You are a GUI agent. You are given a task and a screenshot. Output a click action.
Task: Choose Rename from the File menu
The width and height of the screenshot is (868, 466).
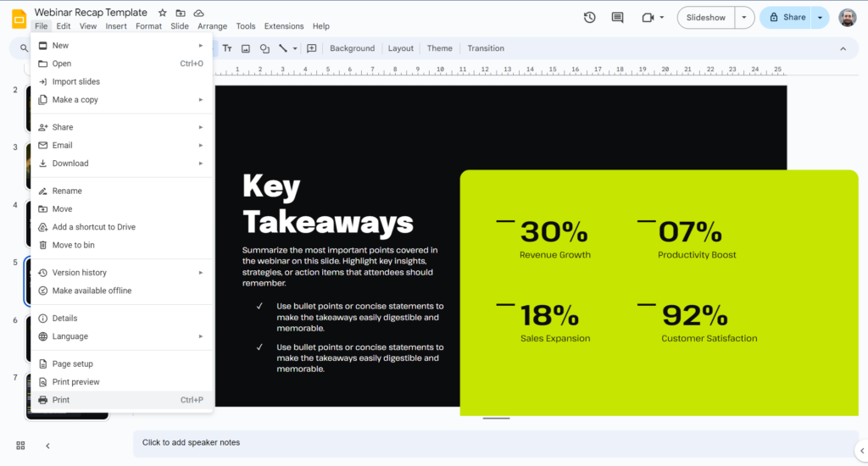coord(121,191)
